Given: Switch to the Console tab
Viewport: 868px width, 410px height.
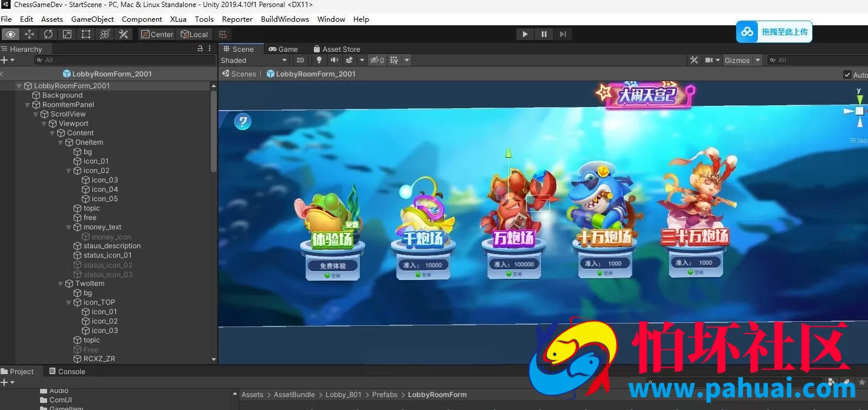Looking at the screenshot, I should [67, 371].
